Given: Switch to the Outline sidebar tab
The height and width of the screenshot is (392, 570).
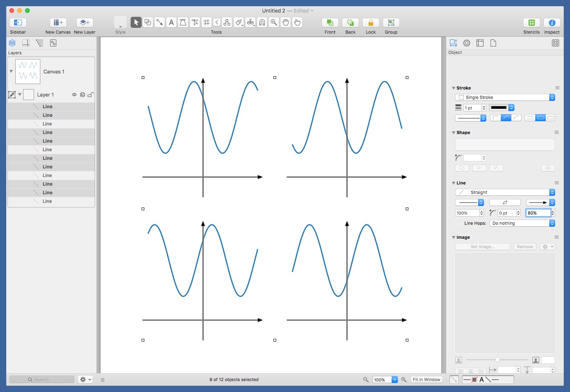Looking at the screenshot, I should pyautogui.click(x=40, y=43).
